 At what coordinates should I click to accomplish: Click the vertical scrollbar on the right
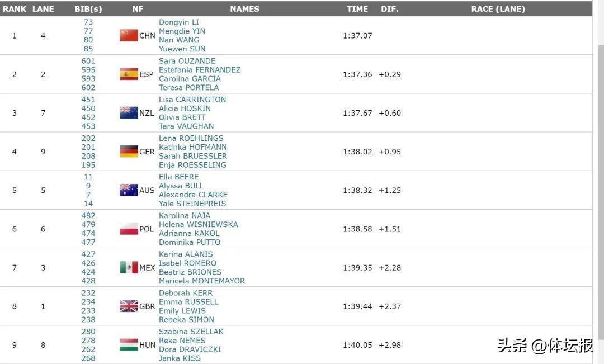[x=598, y=168]
